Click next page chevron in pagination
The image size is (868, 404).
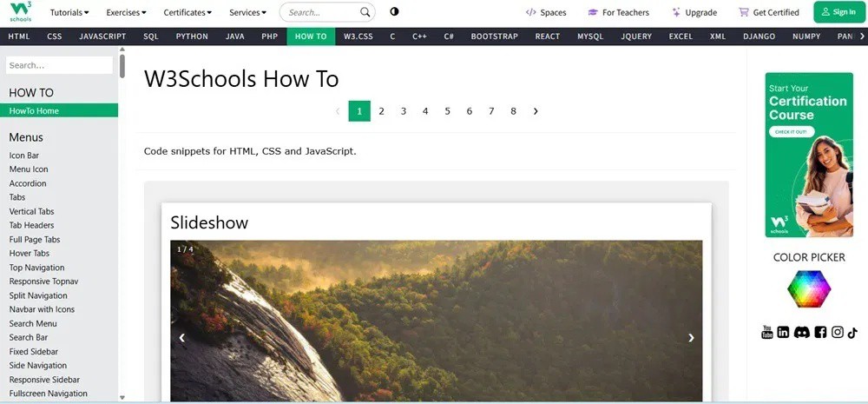(536, 111)
